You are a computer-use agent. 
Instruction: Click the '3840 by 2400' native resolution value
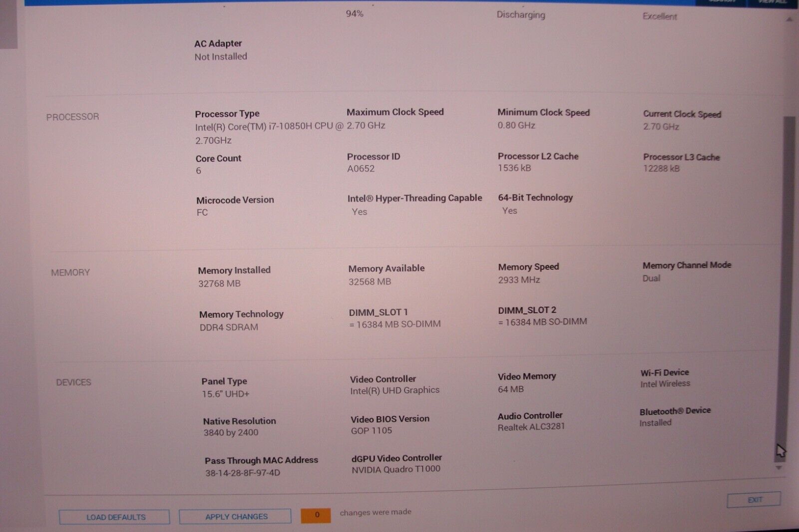[x=231, y=433]
